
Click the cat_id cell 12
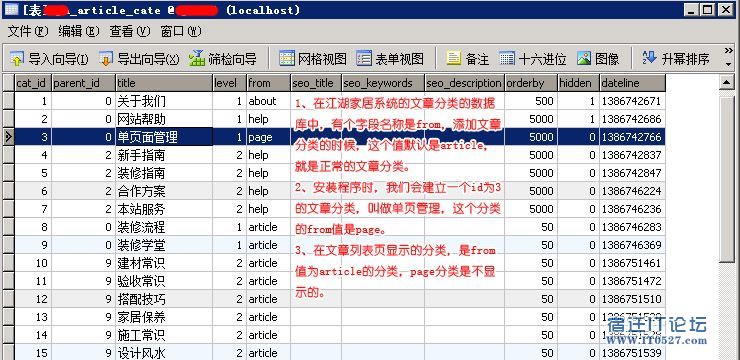(x=33, y=299)
